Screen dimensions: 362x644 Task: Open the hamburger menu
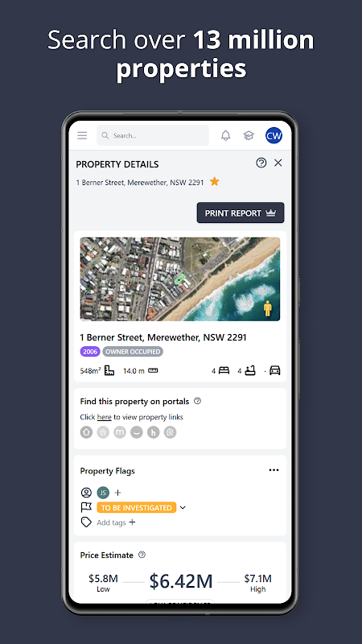tap(82, 135)
